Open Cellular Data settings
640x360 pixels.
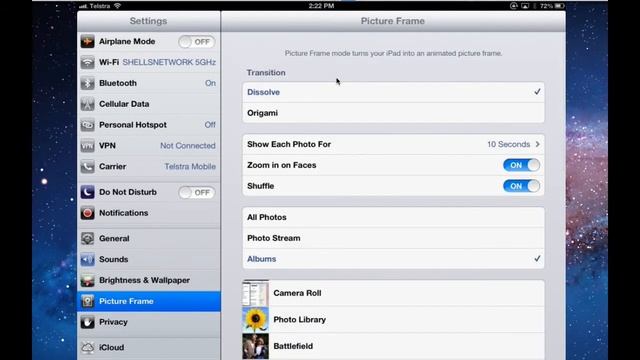tap(149, 104)
